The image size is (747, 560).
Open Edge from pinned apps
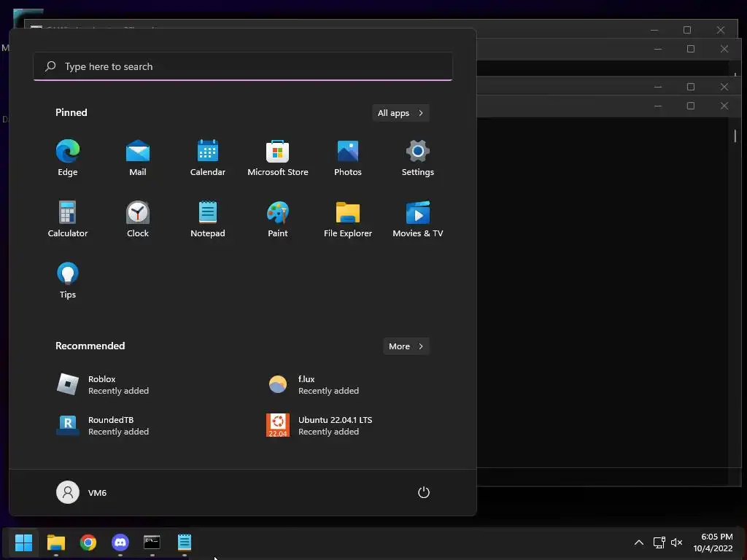click(68, 158)
